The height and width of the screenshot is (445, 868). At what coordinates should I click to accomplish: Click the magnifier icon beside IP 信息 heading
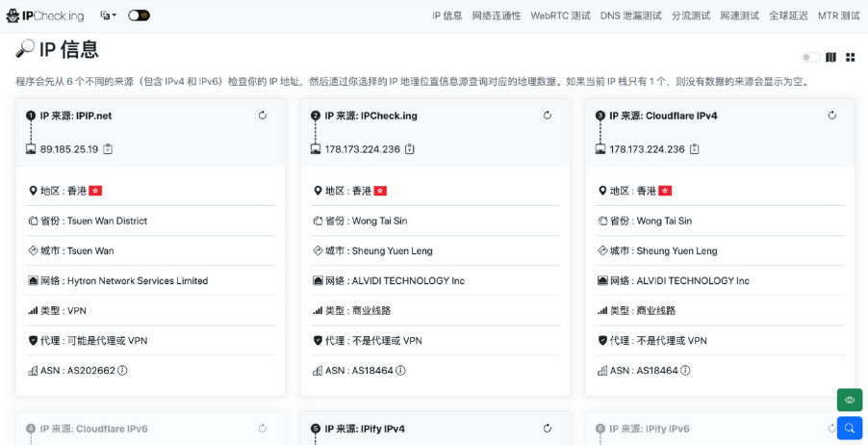pyautogui.click(x=25, y=48)
